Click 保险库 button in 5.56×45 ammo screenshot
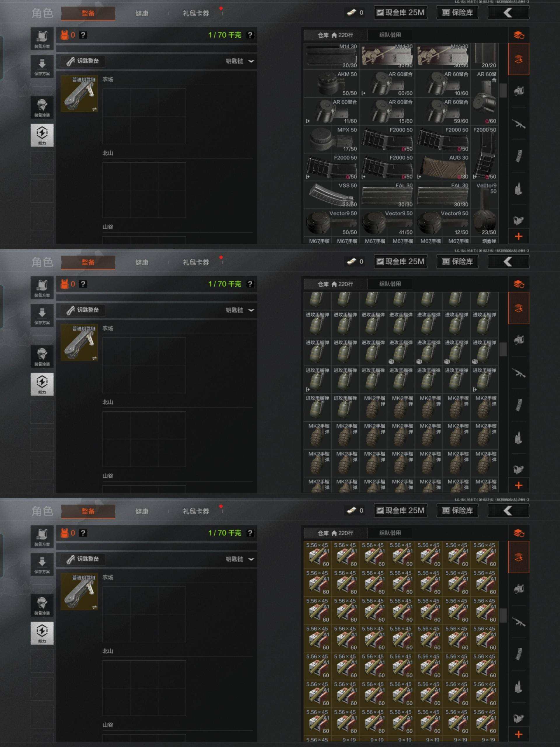Screen dimensions: 560x747 457,511
